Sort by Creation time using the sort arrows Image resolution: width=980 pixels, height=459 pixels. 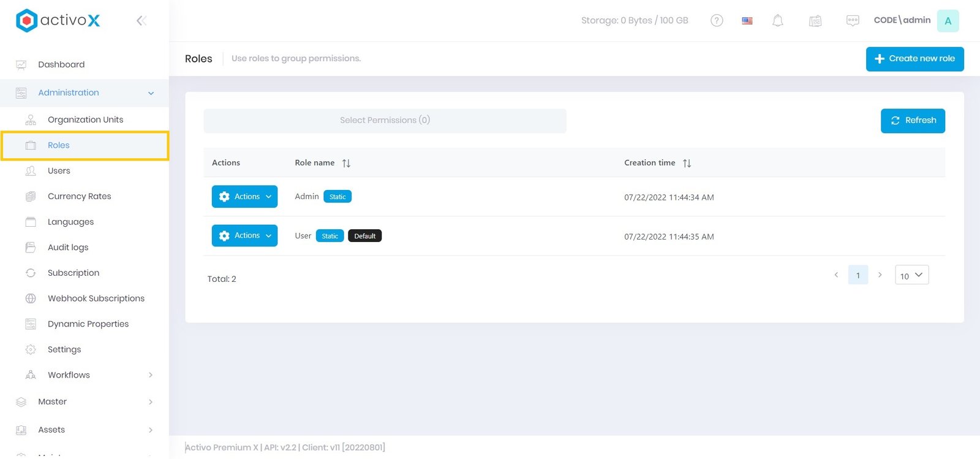coord(687,163)
